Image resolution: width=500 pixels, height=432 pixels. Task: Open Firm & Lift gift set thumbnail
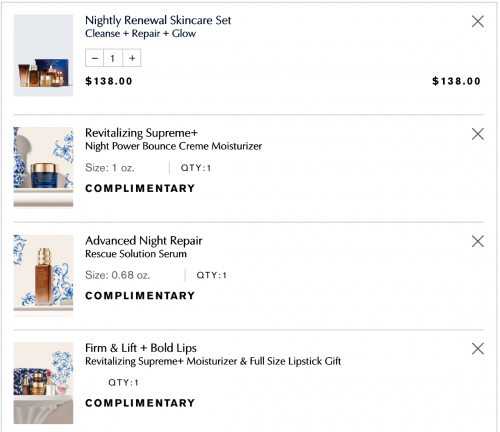pyautogui.click(x=43, y=383)
